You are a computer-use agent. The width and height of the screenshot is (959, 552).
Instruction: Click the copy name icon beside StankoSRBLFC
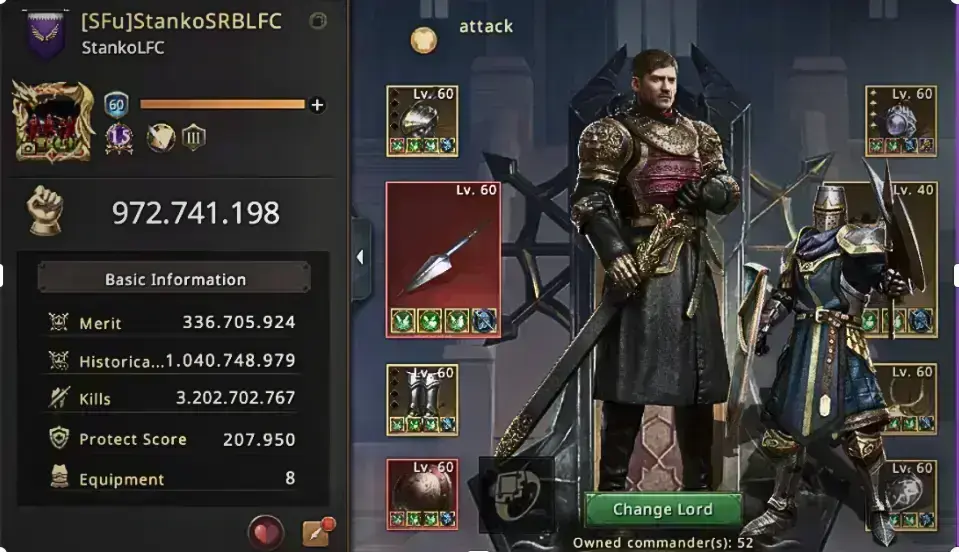pos(317,21)
